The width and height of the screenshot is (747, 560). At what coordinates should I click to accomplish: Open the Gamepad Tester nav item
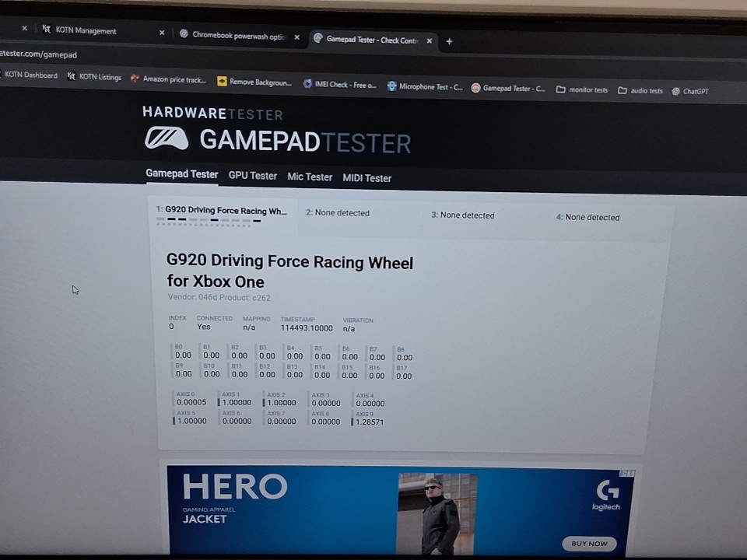[x=181, y=174]
